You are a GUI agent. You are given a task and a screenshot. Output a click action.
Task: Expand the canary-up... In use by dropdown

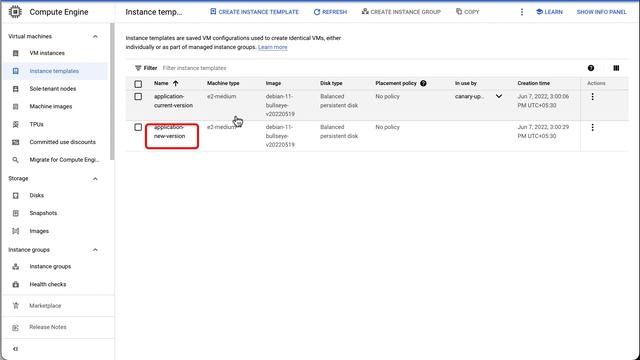pyautogui.click(x=499, y=96)
